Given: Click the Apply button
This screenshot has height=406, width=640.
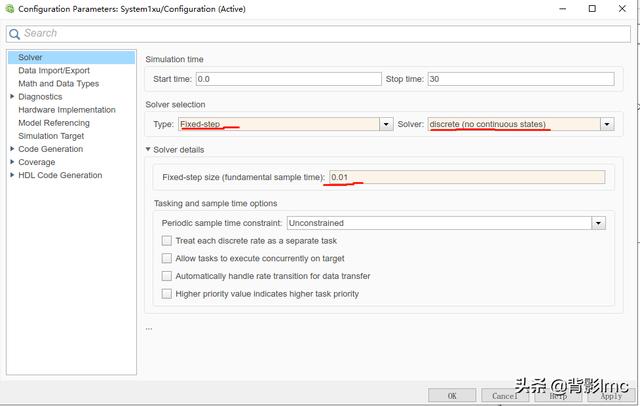Looking at the screenshot, I should point(611,395).
